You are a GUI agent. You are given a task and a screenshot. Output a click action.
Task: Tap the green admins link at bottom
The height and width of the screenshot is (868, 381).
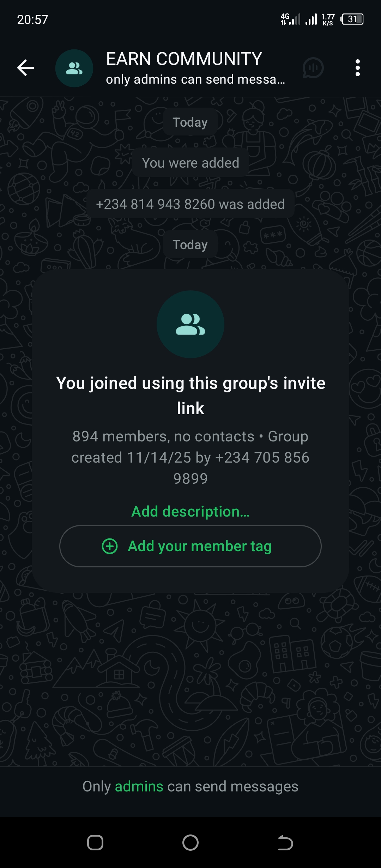(139, 786)
